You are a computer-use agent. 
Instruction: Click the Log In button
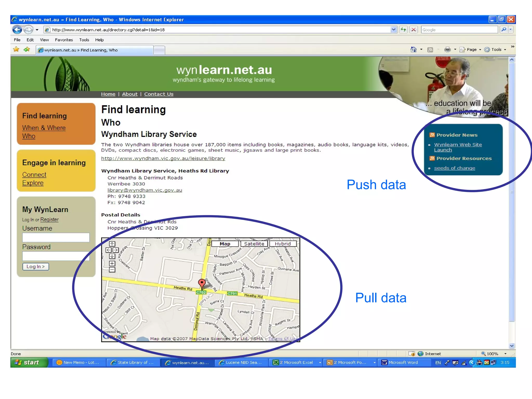36,267
